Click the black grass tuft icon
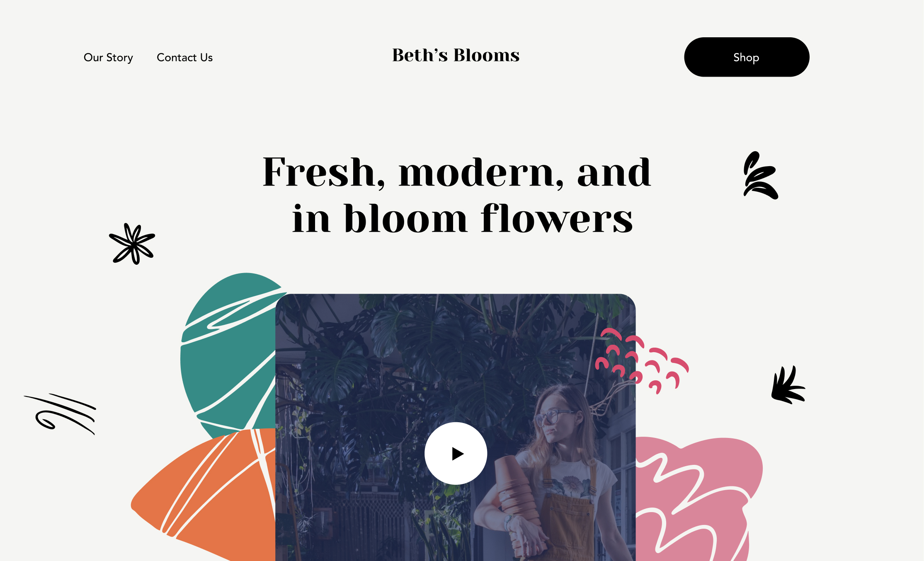Viewport: 924px width, 561px height. click(x=788, y=385)
